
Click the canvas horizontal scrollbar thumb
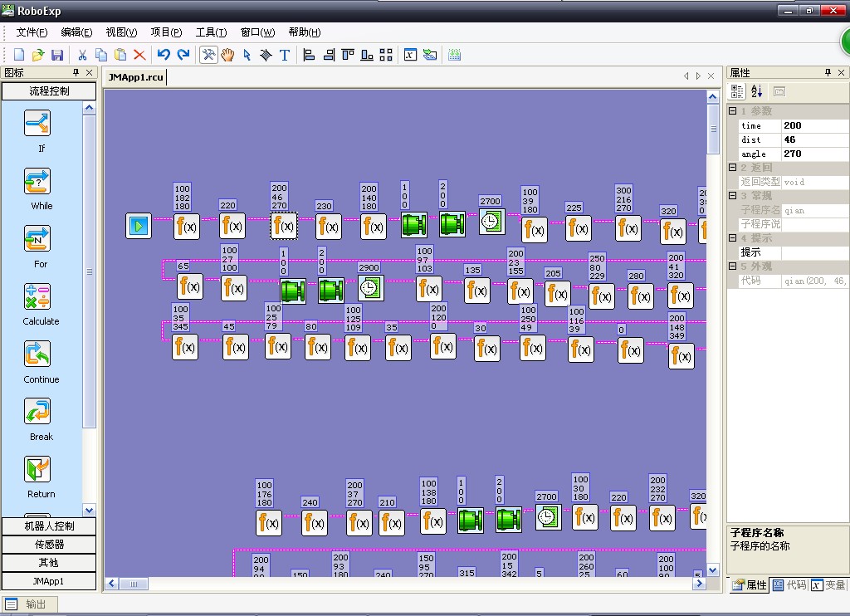click(x=134, y=584)
